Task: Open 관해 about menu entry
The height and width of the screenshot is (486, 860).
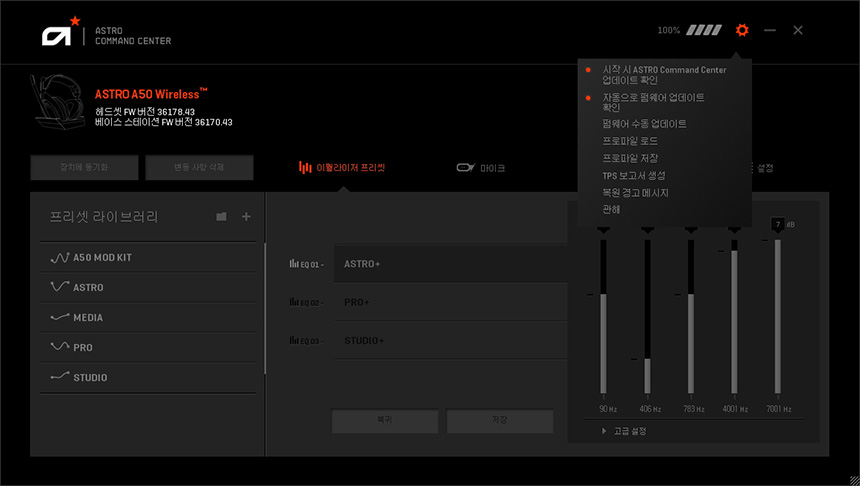Action: click(611, 210)
